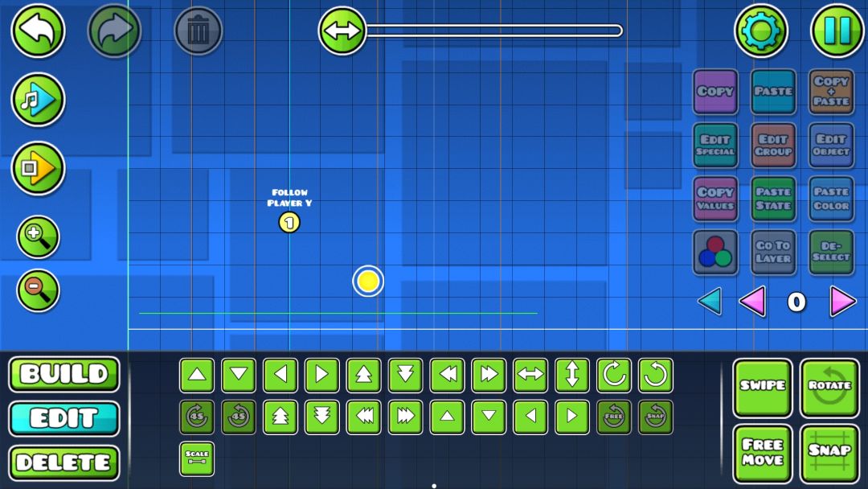Nudge object down with small arrow

coord(489,417)
